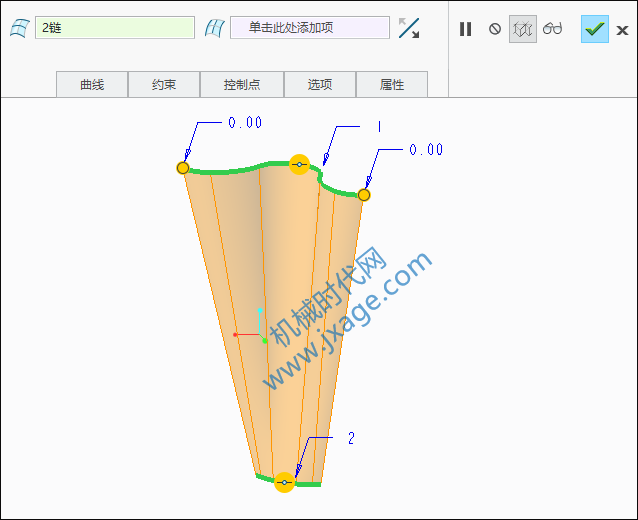Viewport: 638px width, 520px height.
Task: Click the yellow constraint handle on top curve
Action: pyautogui.click(x=299, y=164)
